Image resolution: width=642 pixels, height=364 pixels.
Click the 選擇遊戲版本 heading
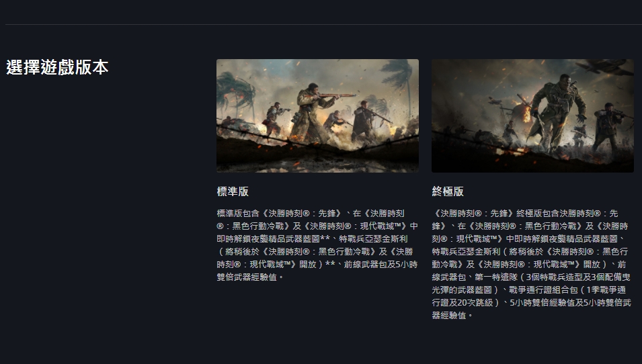57,67
